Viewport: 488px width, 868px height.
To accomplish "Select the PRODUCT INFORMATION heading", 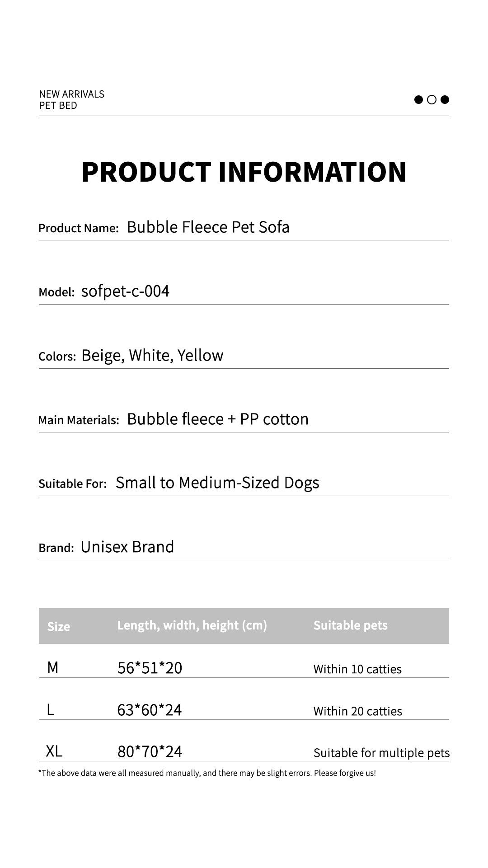I will click(244, 172).
